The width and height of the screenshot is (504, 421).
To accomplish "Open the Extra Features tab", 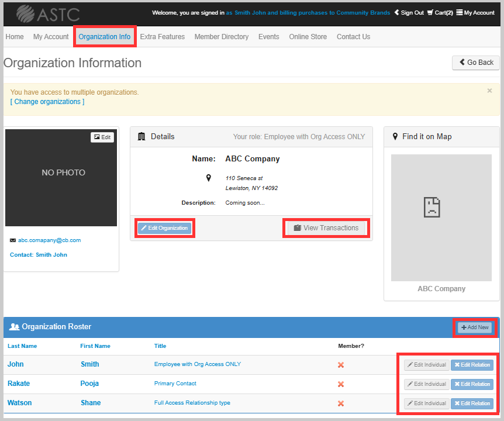I will (x=163, y=37).
